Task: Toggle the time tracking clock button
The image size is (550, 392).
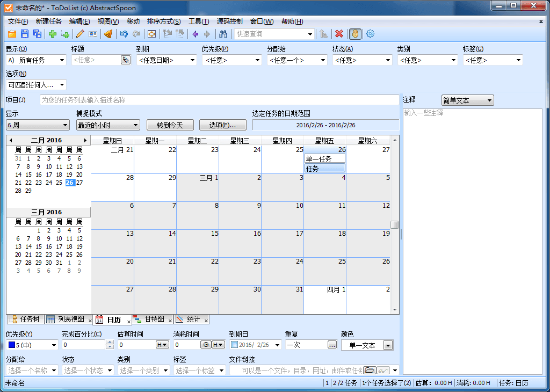Action: pyautogui.click(x=205, y=345)
